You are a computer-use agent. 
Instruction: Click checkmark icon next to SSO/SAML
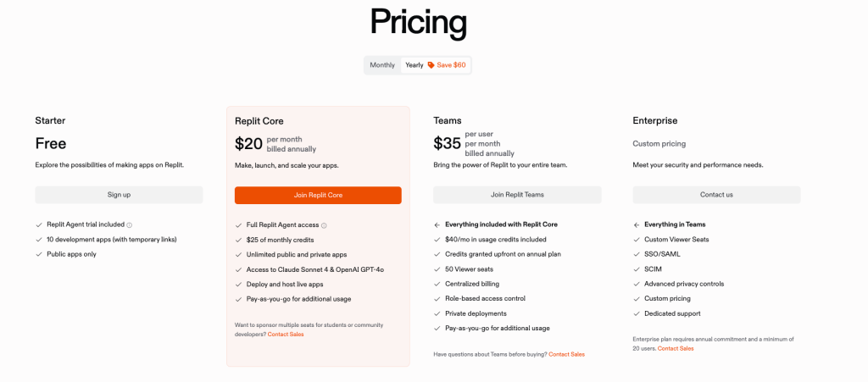637,254
